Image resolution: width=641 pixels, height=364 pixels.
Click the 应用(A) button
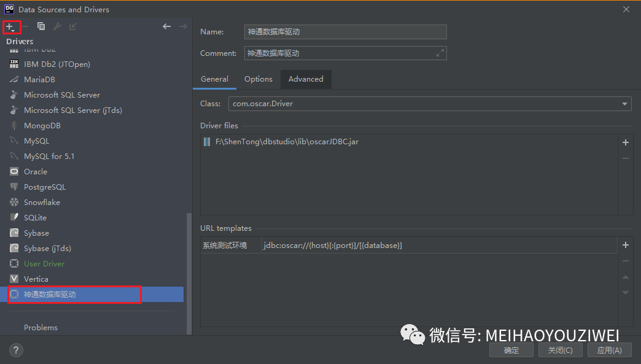coord(610,350)
